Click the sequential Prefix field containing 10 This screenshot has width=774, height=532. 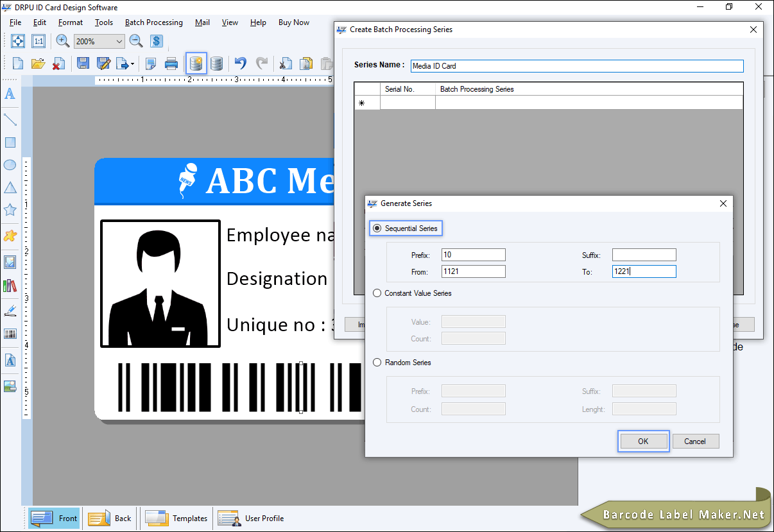(474, 255)
